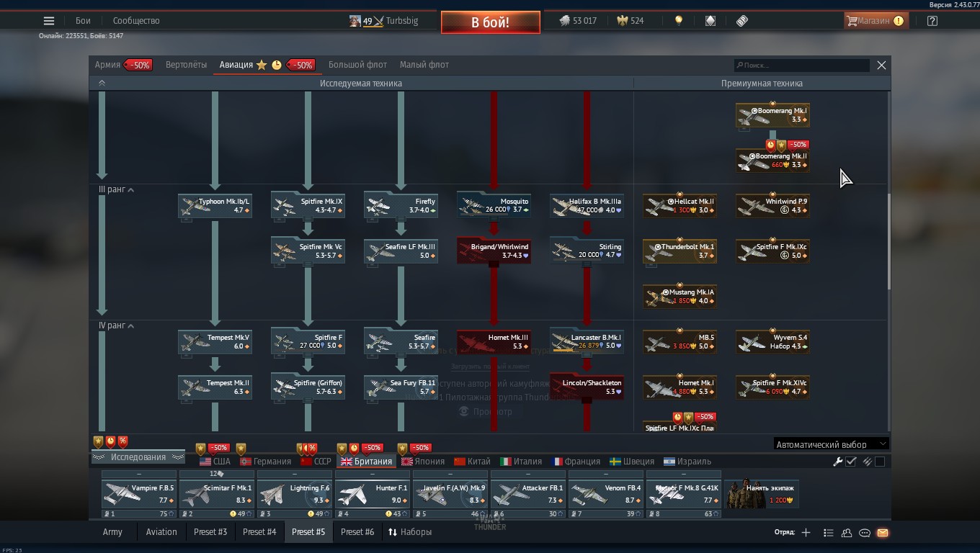
Task: Focus the Поиск search field
Action: [x=801, y=66]
